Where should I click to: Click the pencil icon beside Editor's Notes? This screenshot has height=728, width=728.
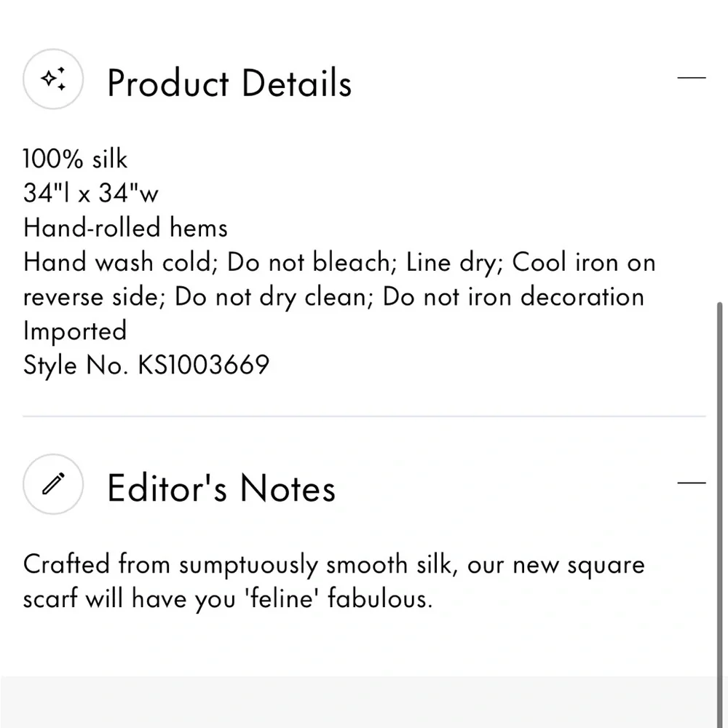tap(53, 484)
